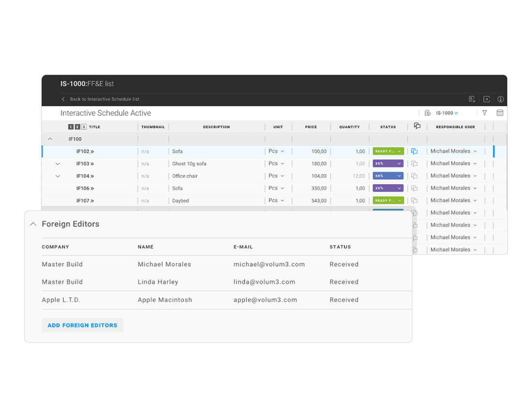Click the export arrow icon in the header

[487, 99]
